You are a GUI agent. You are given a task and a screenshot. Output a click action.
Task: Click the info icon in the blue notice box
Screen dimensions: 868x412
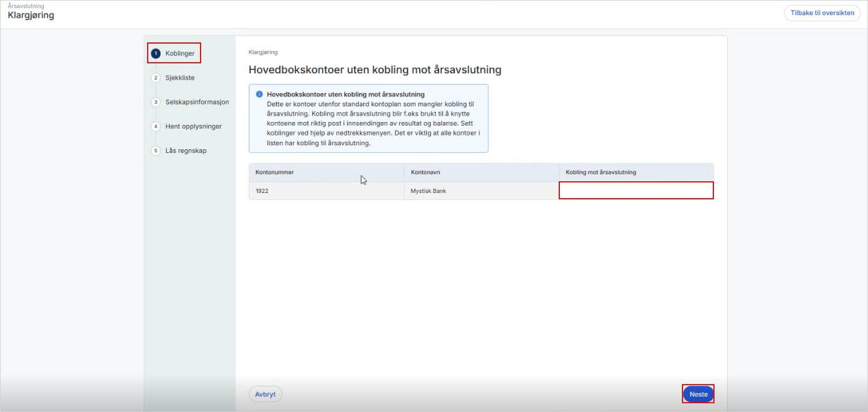(x=259, y=93)
